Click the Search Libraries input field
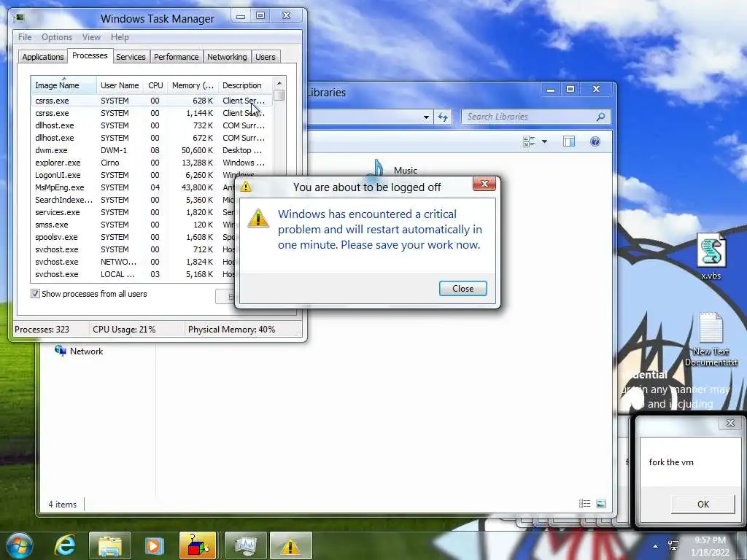Image resolution: width=747 pixels, height=560 pixels. [x=530, y=117]
